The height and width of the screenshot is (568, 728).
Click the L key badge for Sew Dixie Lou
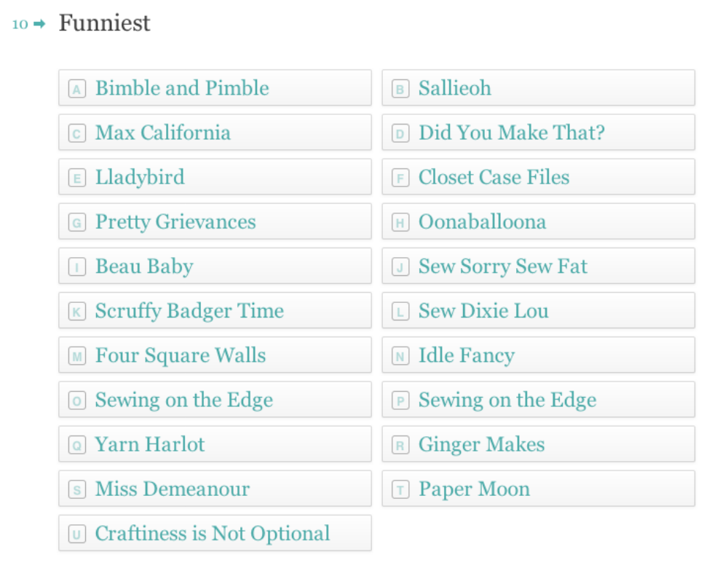(400, 312)
